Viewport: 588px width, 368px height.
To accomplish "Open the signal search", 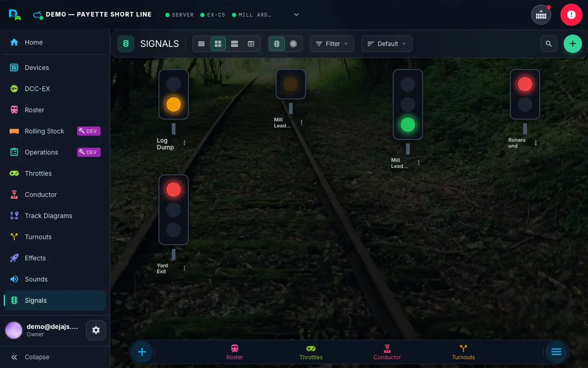I will [x=549, y=44].
